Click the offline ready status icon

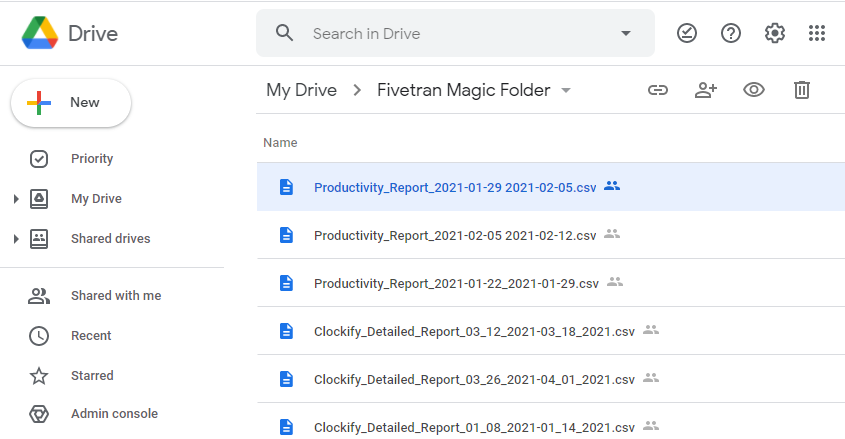click(687, 33)
